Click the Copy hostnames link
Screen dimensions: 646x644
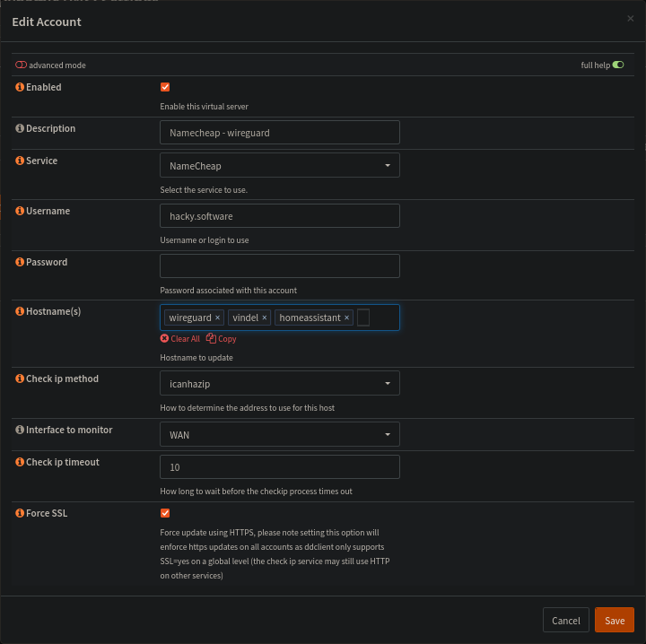tap(222, 339)
